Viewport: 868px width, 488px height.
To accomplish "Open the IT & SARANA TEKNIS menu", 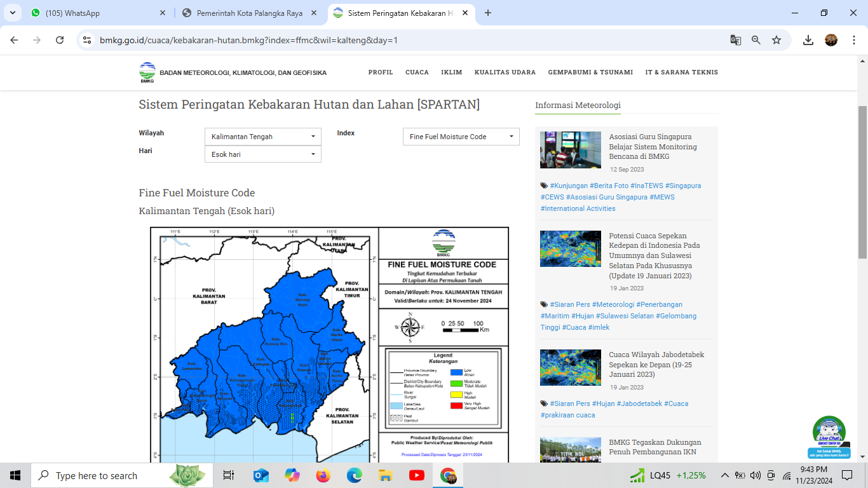I will point(681,72).
